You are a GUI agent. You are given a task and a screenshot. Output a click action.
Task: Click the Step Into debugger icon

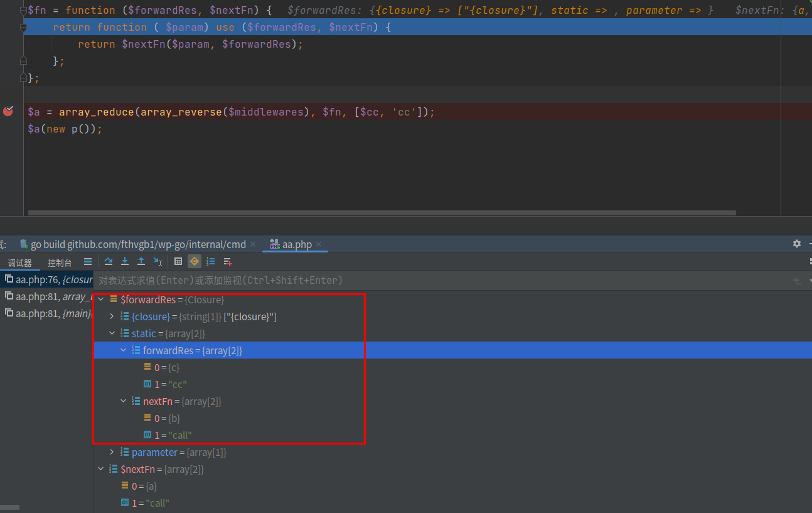[125, 262]
